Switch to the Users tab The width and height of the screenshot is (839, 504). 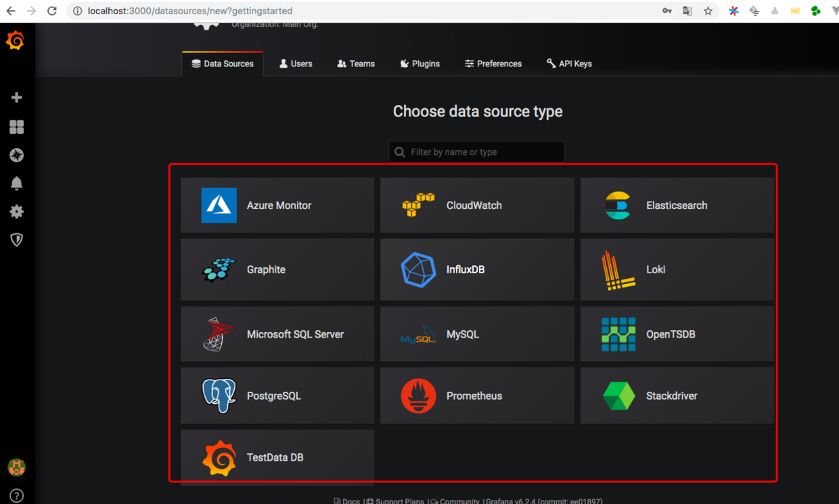(296, 64)
